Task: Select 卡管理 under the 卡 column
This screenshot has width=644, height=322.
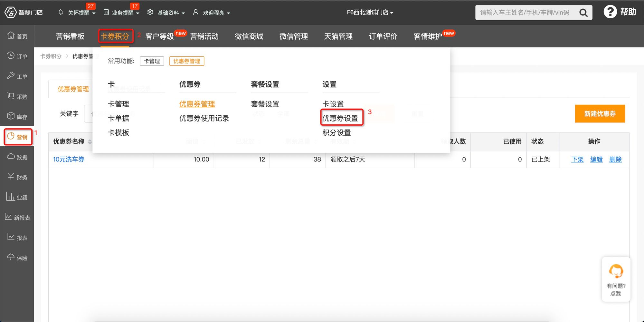Action: point(118,104)
